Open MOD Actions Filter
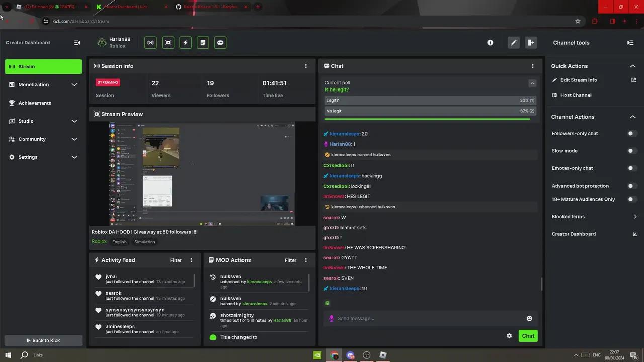 click(x=290, y=260)
